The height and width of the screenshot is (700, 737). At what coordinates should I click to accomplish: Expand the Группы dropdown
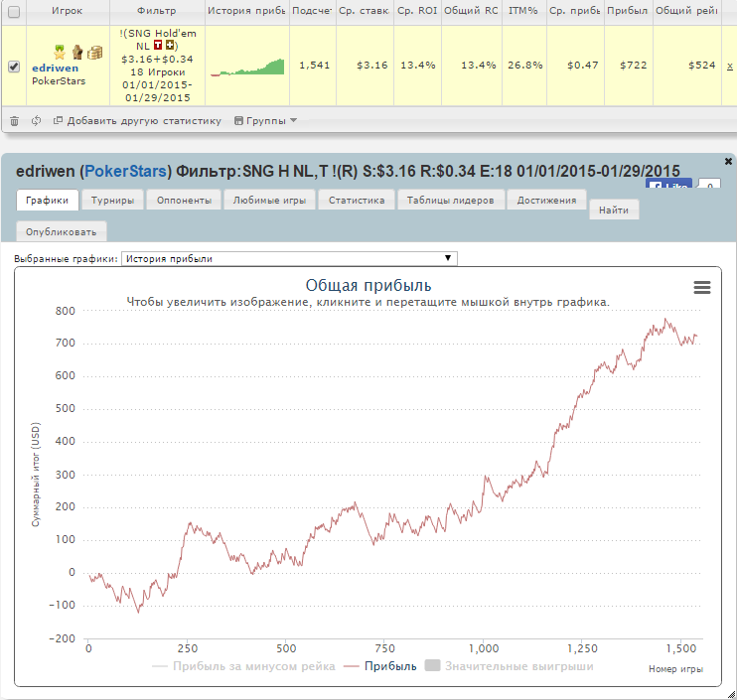point(265,121)
